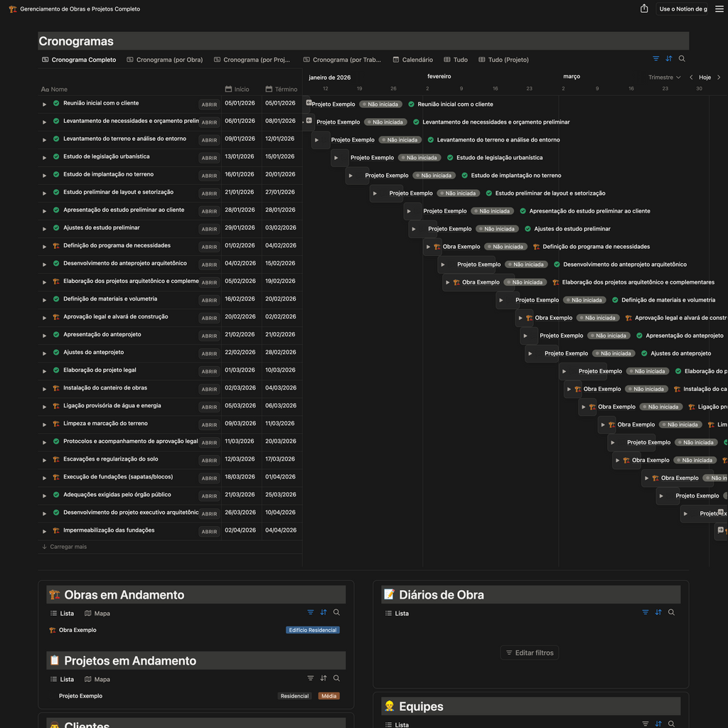
Task: Click the 'Edifício Residencial' blue tag
Action: tap(312, 630)
